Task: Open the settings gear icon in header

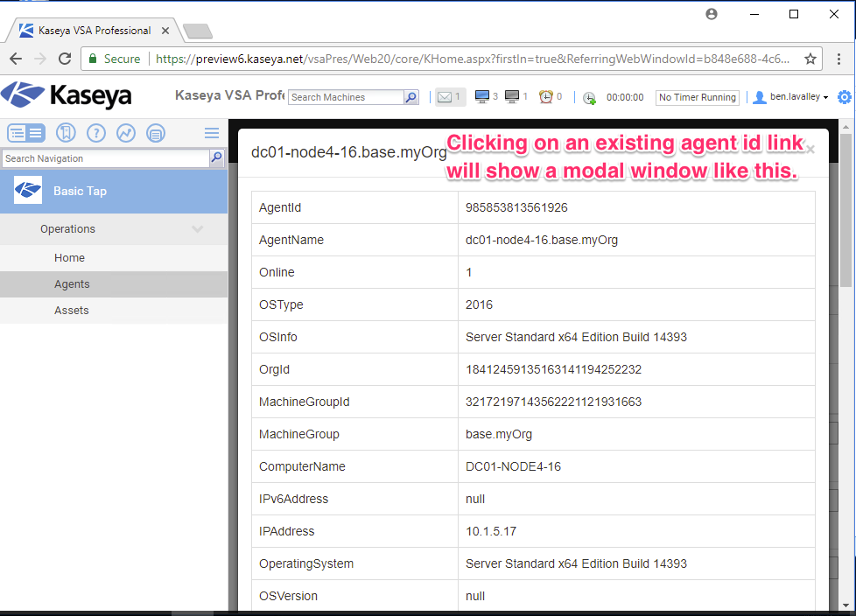Action: pyautogui.click(x=844, y=97)
